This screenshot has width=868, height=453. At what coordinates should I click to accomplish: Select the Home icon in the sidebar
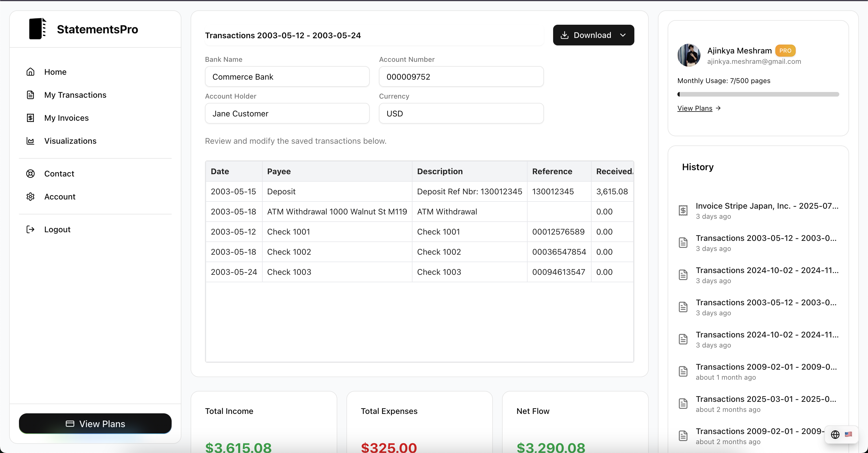pos(30,72)
